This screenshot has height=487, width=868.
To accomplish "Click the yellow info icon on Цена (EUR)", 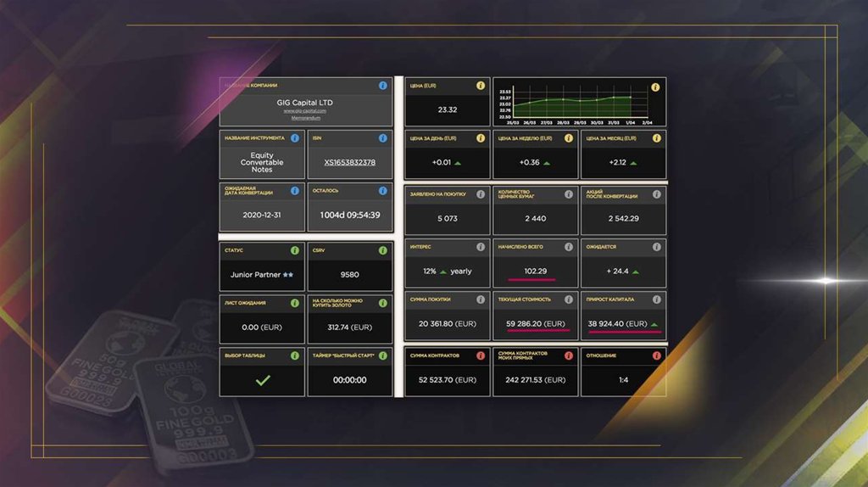I will tap(481, 86).
